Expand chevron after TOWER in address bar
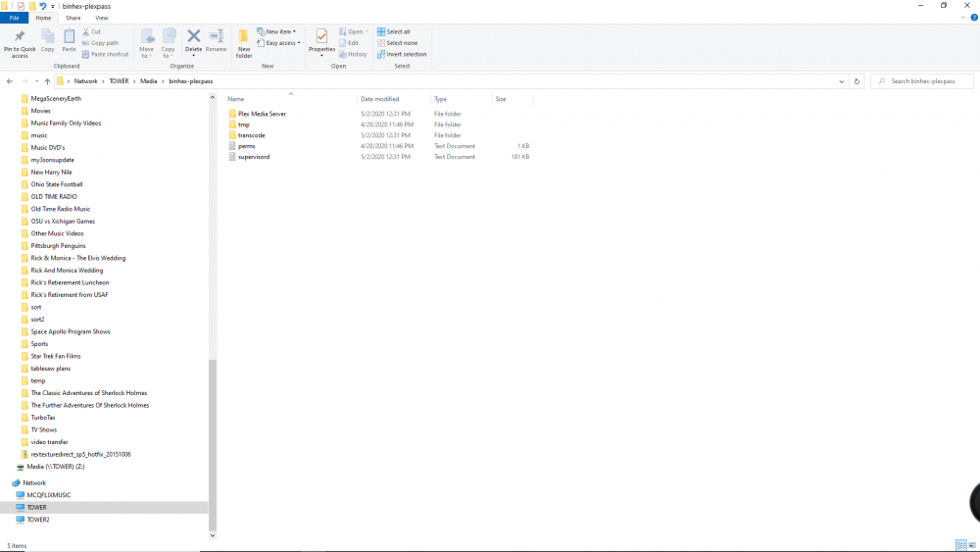The height and width of the screenshot is (552, 980). tap(134, 81)
